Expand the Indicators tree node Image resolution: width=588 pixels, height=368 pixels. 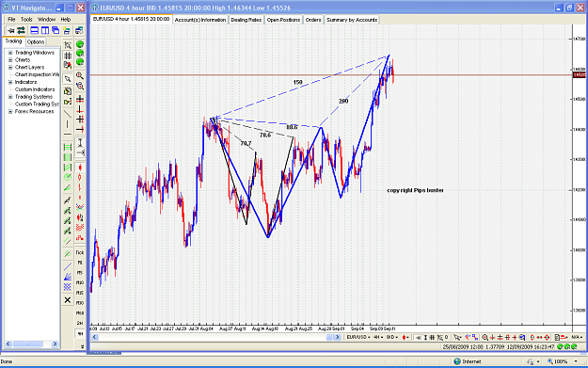(10, 82)
